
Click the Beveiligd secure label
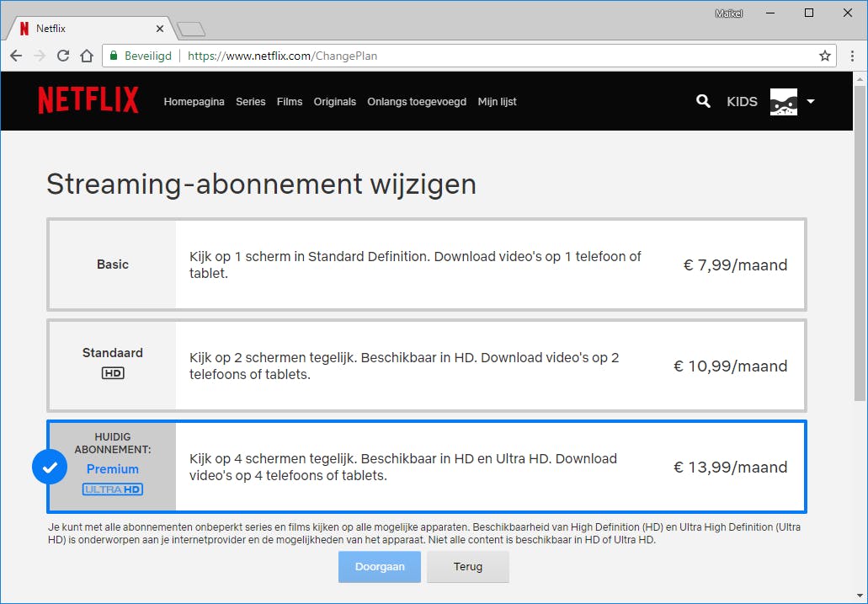[x=148, y=56]
